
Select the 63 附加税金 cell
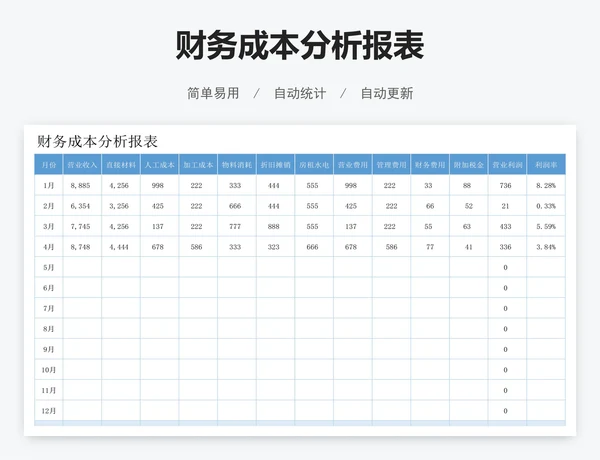coord(467,227)
